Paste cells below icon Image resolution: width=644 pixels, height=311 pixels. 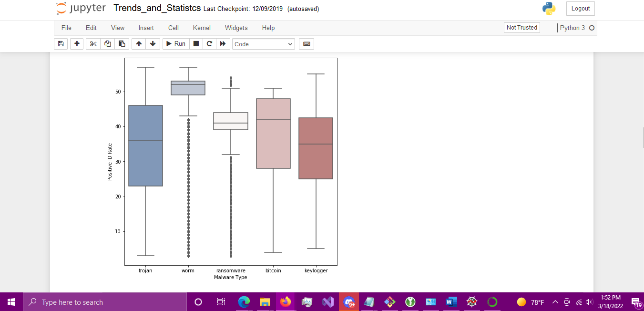pyautogui.click(x=122, y=44)
